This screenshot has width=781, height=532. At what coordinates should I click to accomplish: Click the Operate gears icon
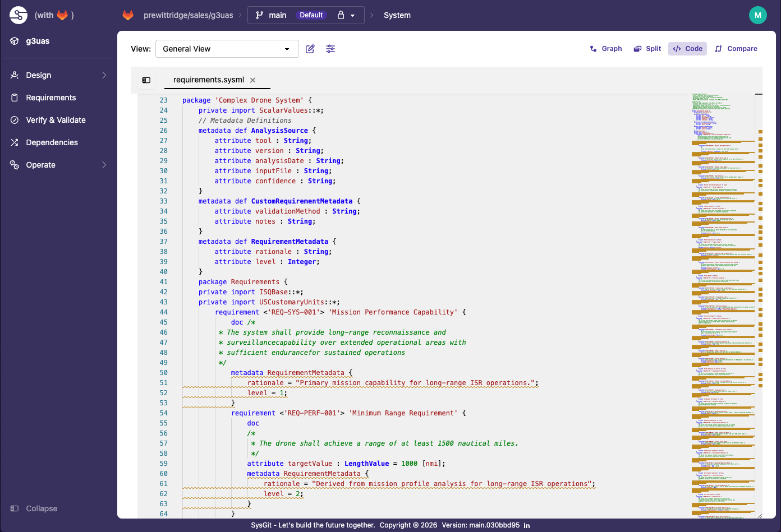pyautogui.click(x=15, y=165)
